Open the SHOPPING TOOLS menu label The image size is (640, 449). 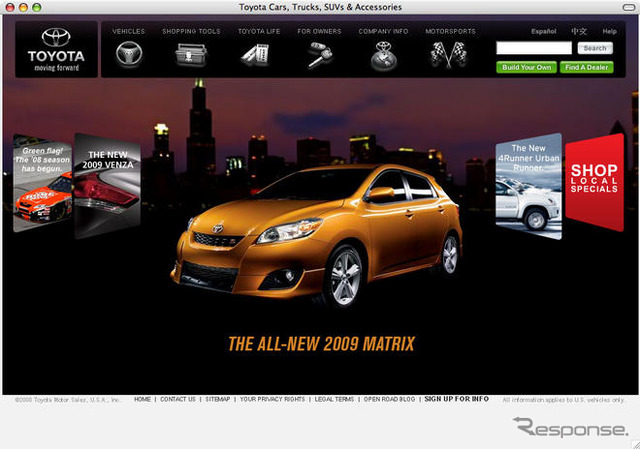191,31
